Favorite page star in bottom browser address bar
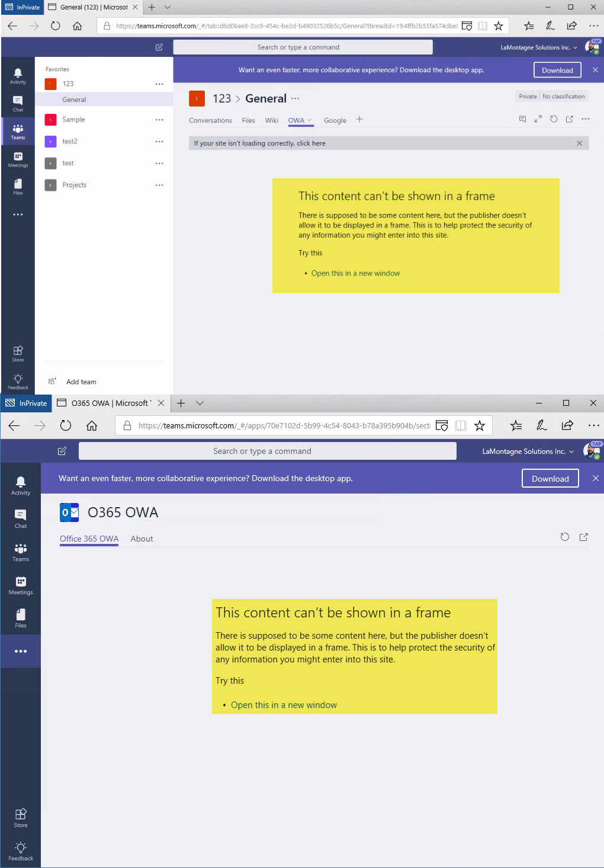The height and width of the screenshot is (868, 604). (480, 425)
